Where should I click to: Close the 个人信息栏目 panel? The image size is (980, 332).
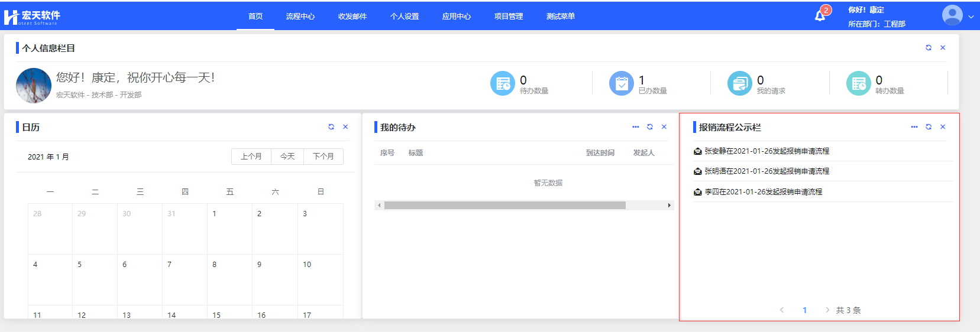943,48
